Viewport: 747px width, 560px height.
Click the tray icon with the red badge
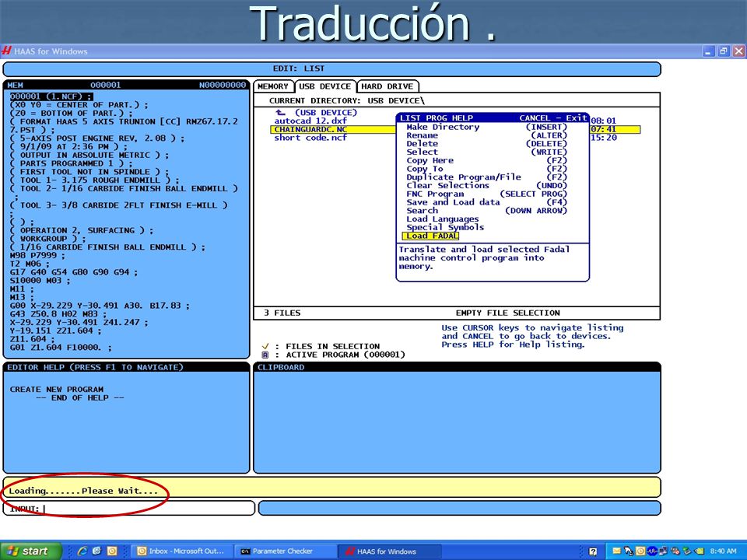[x=675, y=551]
